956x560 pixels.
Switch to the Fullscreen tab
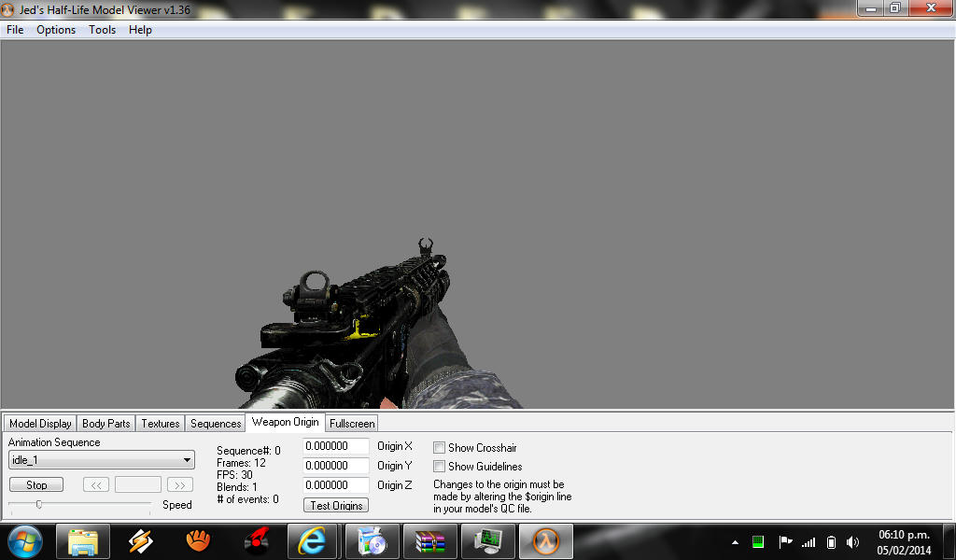(x=352, y=423)
